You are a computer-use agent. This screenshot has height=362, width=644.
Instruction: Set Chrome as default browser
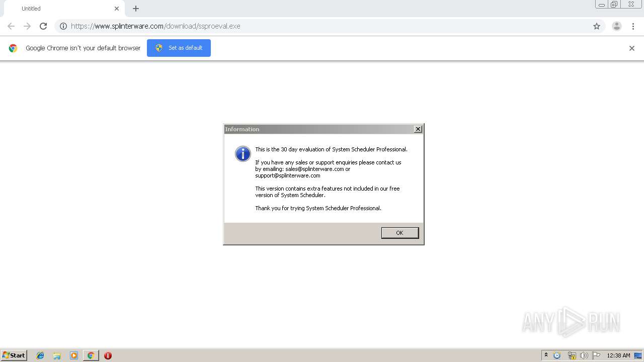179,48
